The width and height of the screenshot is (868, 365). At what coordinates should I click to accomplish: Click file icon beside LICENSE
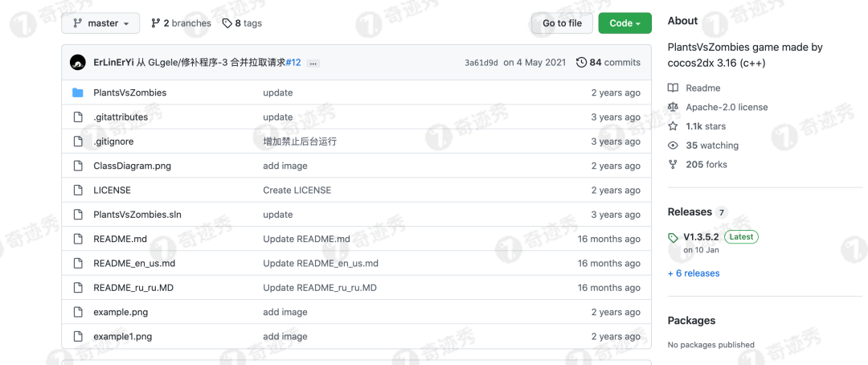(78, 190)
